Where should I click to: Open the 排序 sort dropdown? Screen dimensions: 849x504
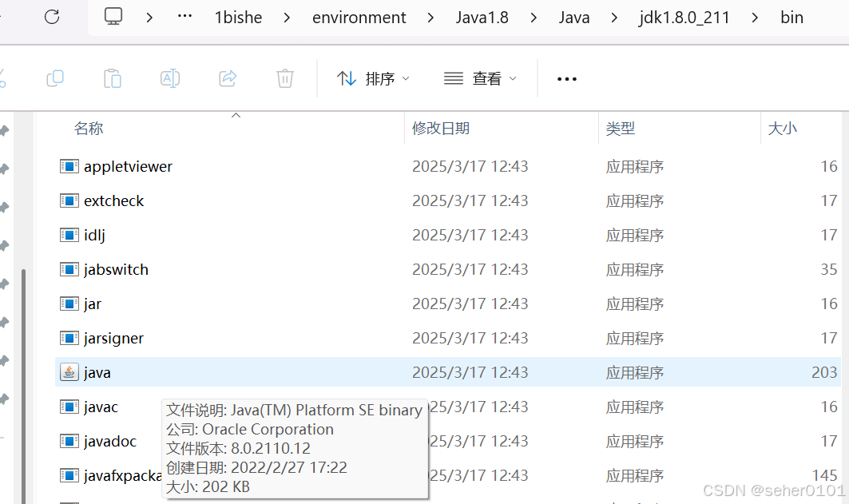click(x=373, y=79)
